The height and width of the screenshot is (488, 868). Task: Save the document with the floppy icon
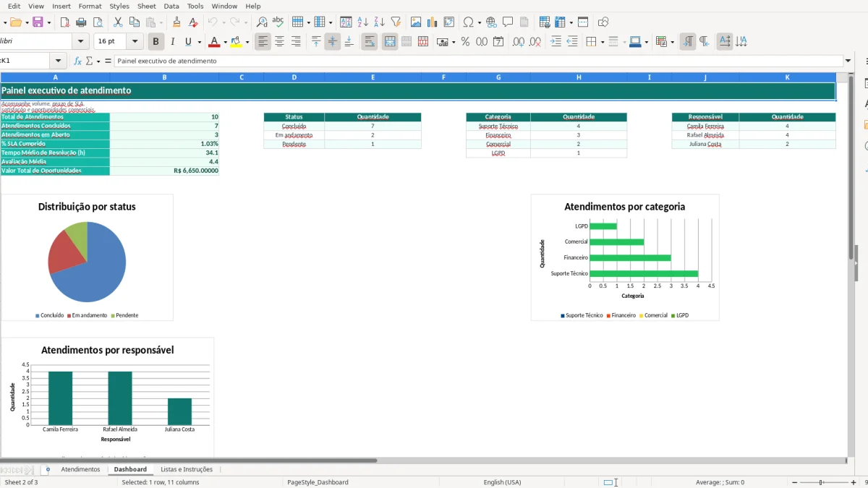[38, 22]
